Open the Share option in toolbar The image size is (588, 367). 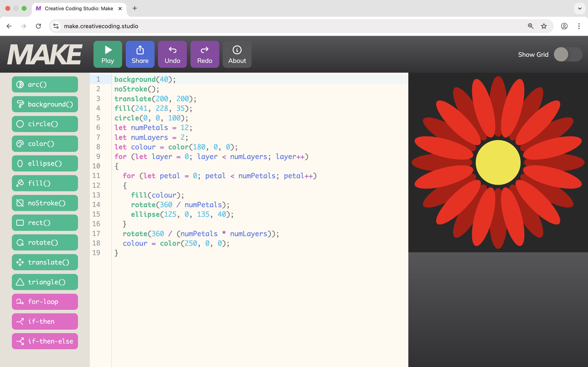(x=140, y=54)
